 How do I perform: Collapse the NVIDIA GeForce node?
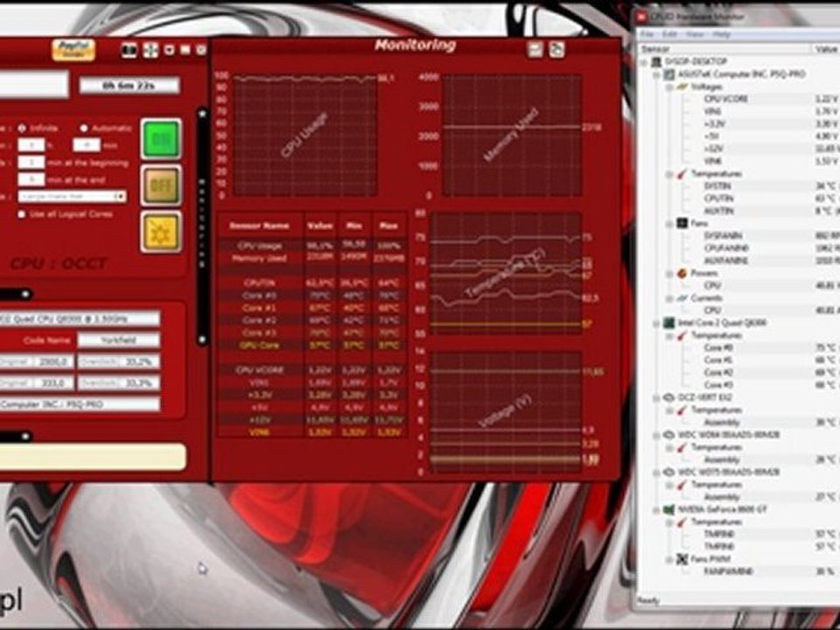[657, 510]
